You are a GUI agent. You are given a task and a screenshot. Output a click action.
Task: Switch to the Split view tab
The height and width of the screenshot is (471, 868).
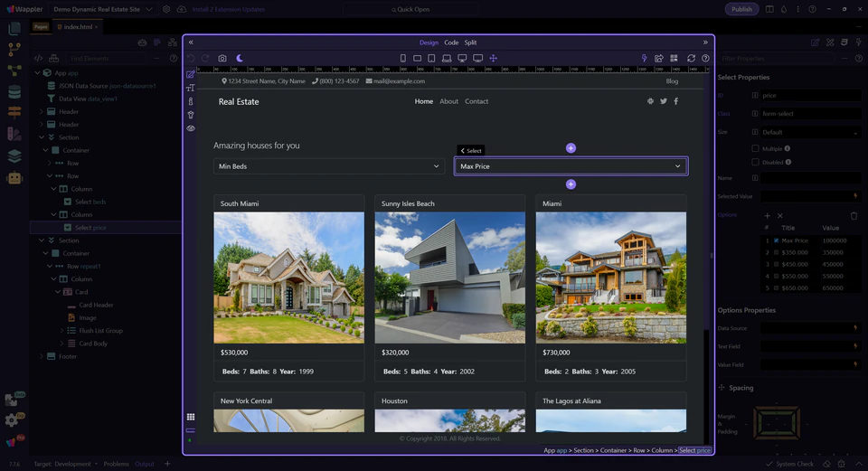point(471,42)
